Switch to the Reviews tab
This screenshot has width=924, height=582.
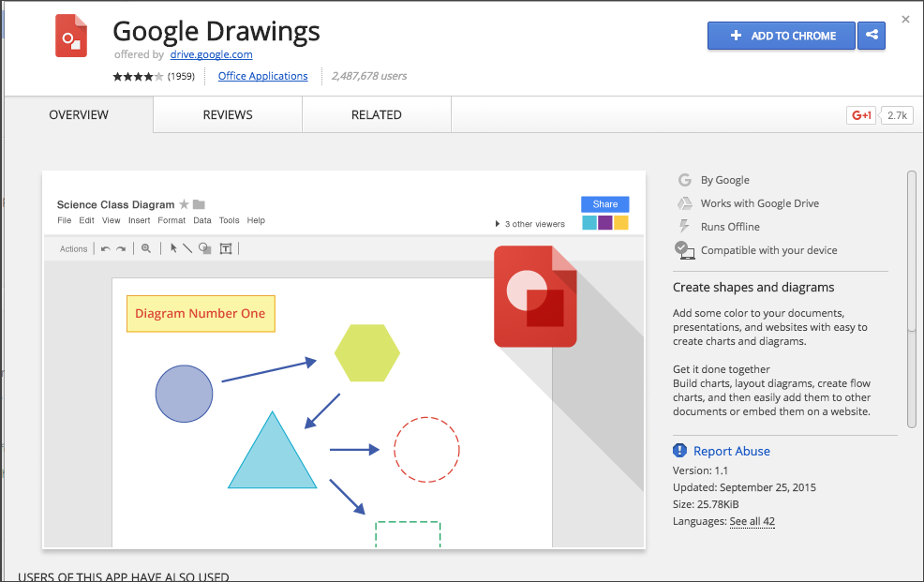228,115
